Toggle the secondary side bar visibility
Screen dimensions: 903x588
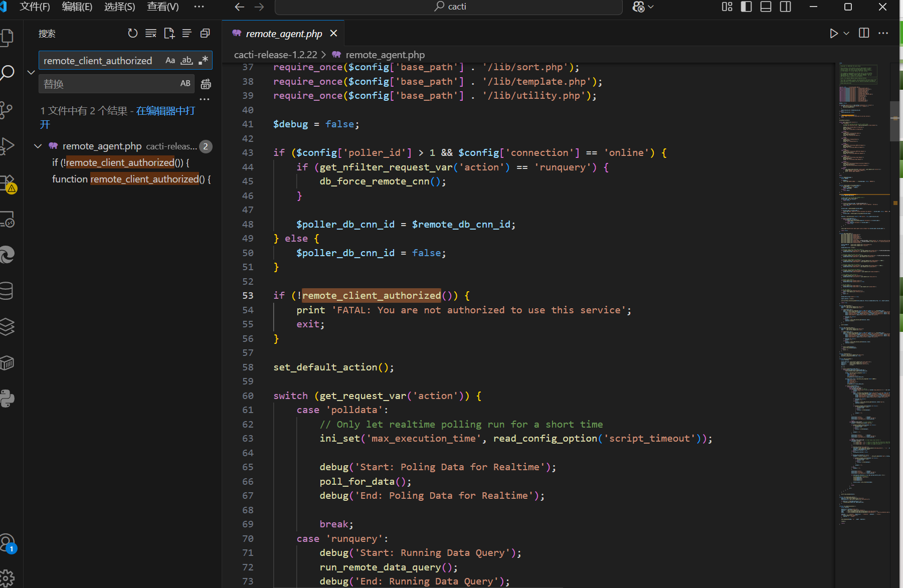click(786, 7)
